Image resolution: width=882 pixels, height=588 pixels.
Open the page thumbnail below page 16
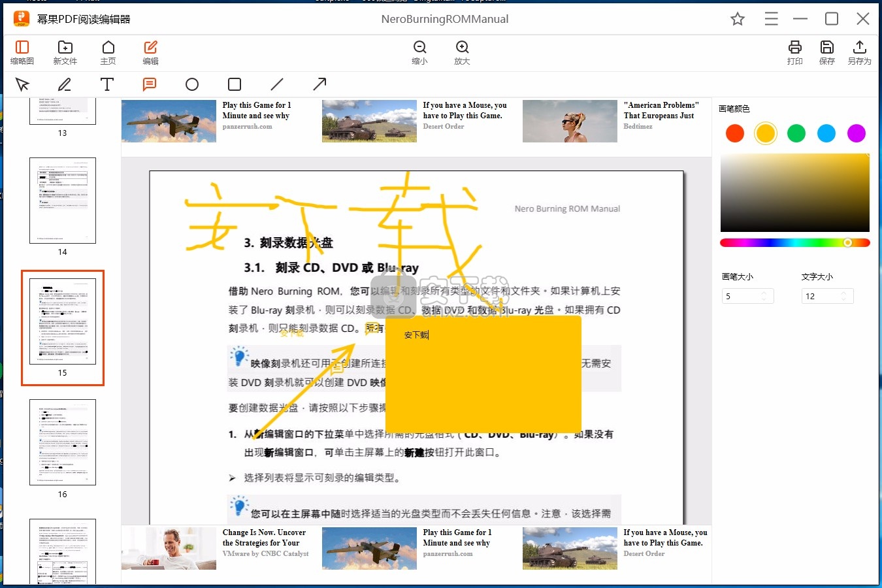[63, 551]
